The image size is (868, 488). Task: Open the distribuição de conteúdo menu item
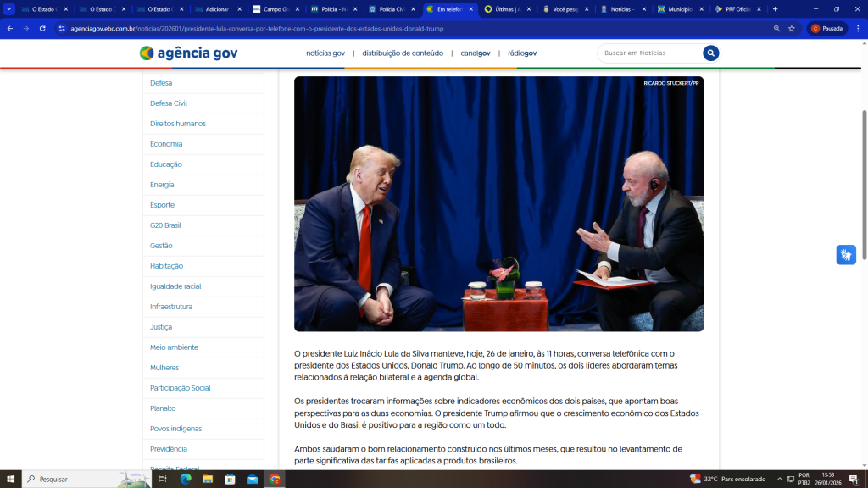pos(403,53)
